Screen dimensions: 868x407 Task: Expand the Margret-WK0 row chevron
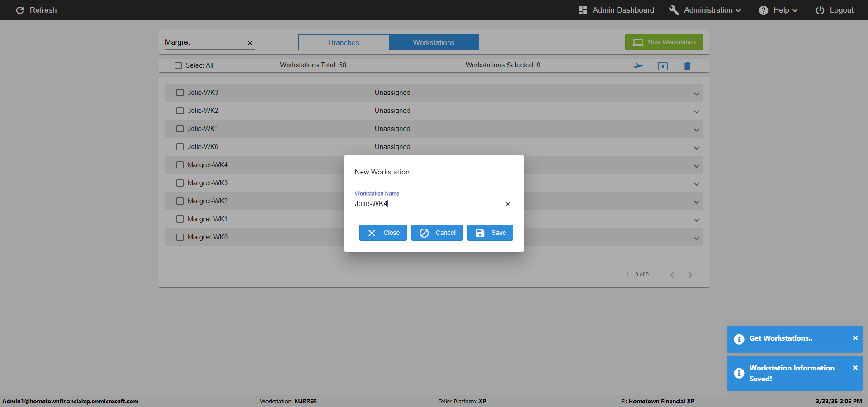697,239
